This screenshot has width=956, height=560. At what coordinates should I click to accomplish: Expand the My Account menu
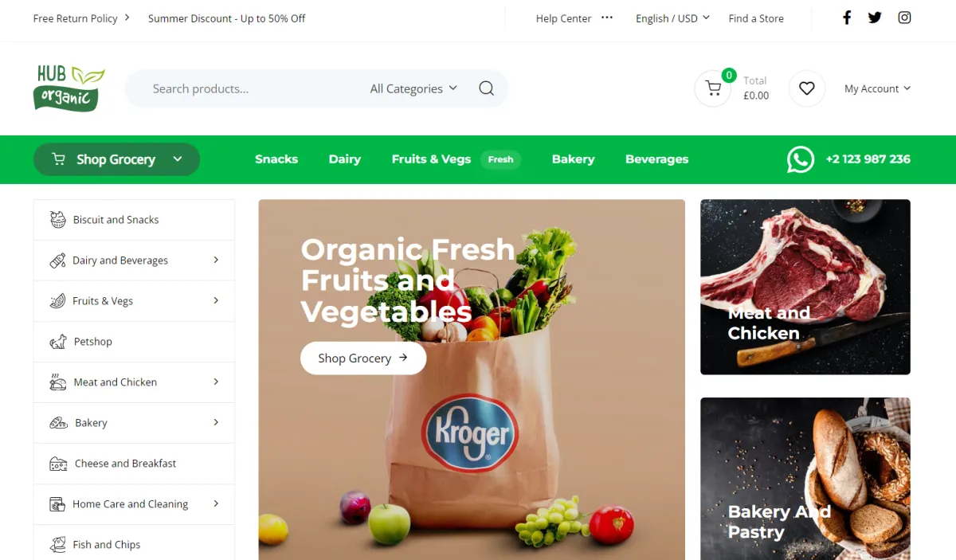click(x=877, y=88)
